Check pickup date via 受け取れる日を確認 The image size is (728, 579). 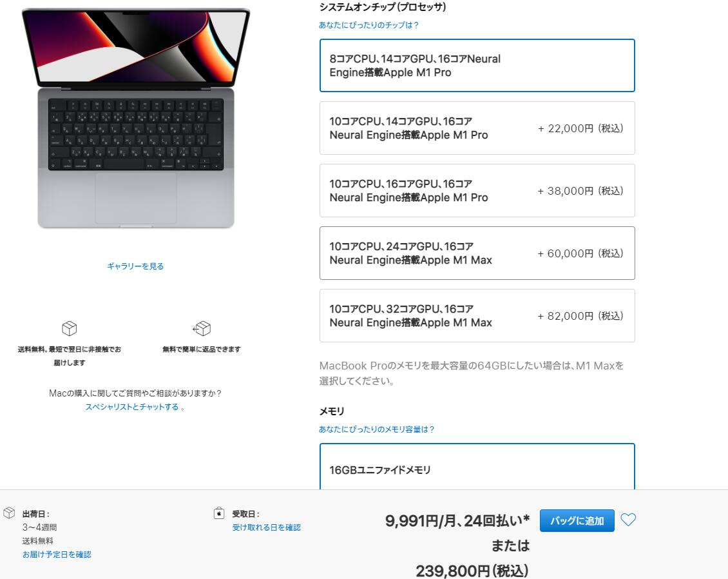(267, 527)
